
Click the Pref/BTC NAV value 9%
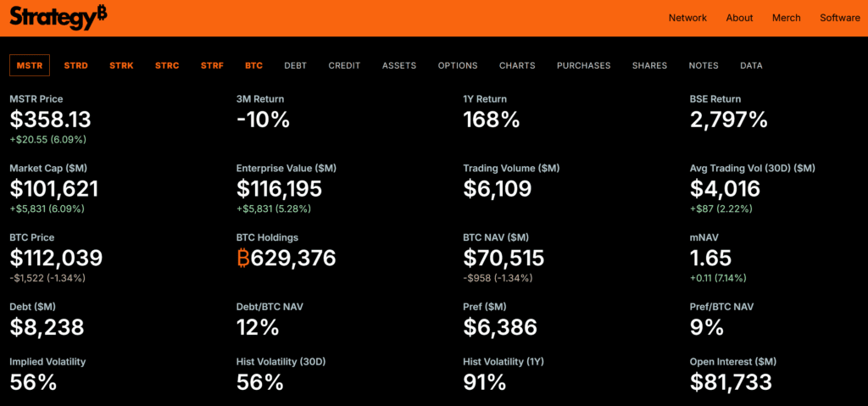pos(707,327)
